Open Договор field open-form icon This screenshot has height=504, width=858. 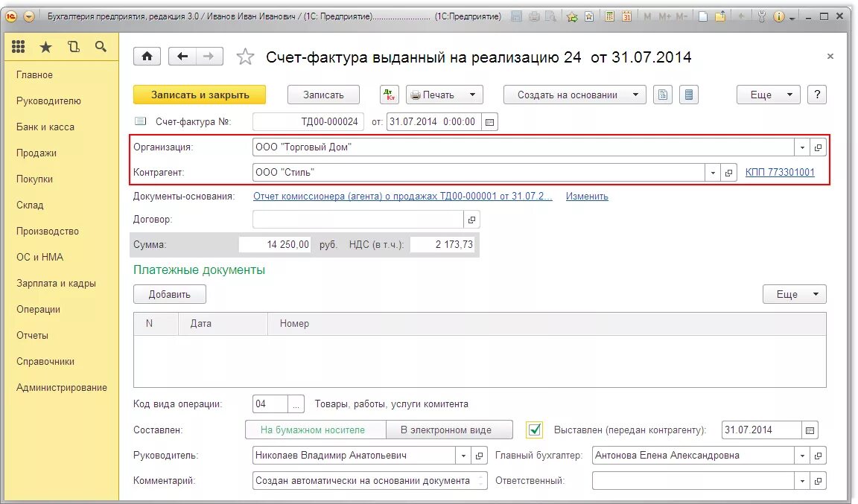[471, 220]
